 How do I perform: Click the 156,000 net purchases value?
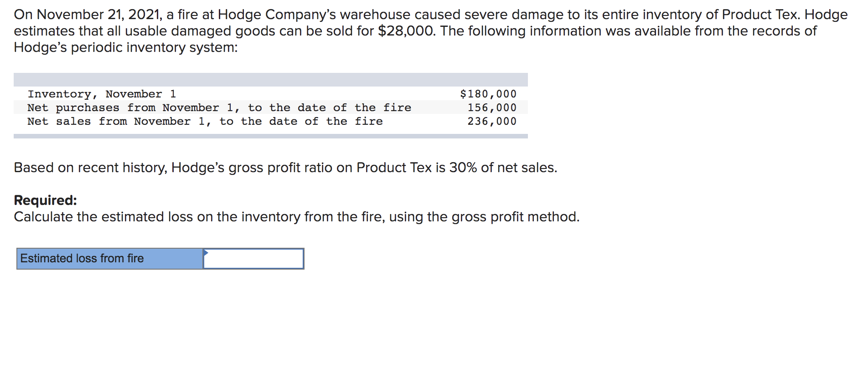(492, 107)
